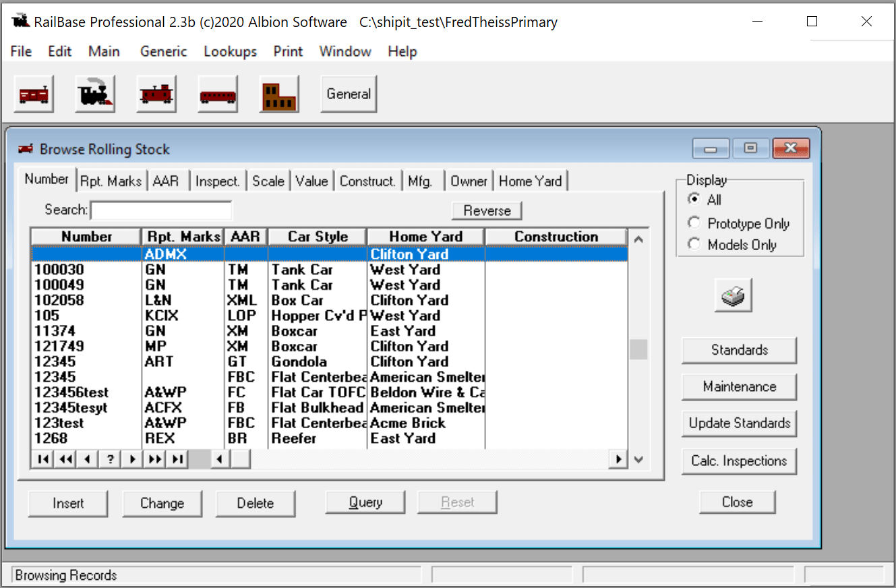Click the table's horizontal scroll right arrow
The image size is (896, 588).
tap(618, 459)
